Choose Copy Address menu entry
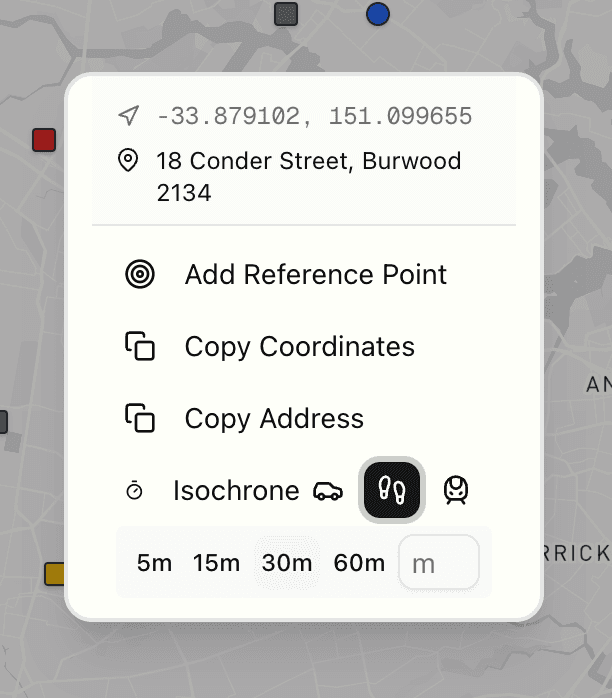612x698 pixels. [304, 418]
